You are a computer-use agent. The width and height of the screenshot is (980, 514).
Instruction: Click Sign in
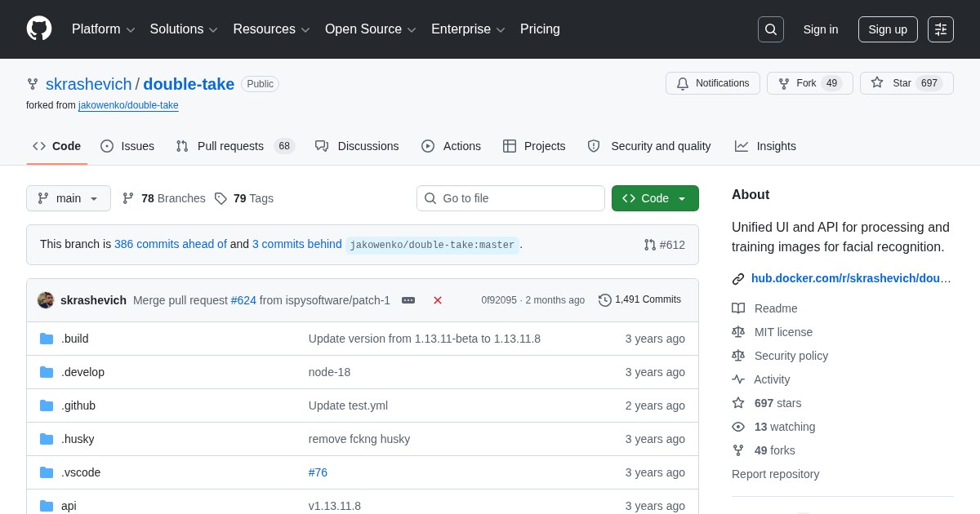[x=821, y=29]
